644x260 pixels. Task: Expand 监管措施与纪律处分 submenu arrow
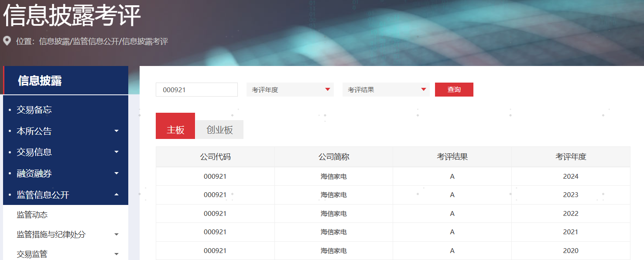116,235
